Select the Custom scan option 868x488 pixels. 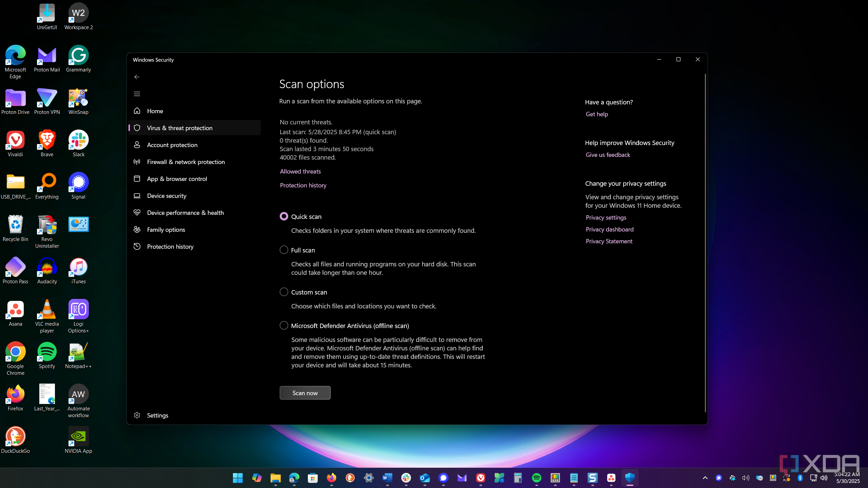[x=284, y=292]
